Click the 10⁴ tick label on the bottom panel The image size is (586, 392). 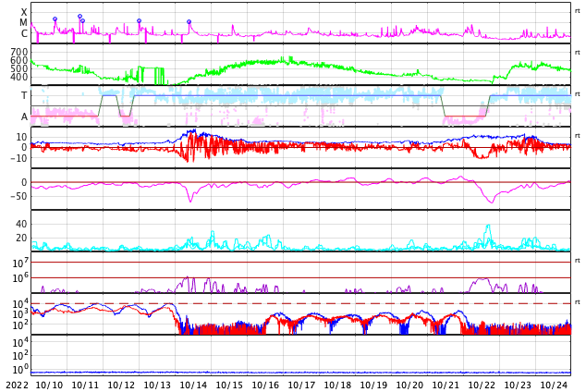click(x=20, y=342)
